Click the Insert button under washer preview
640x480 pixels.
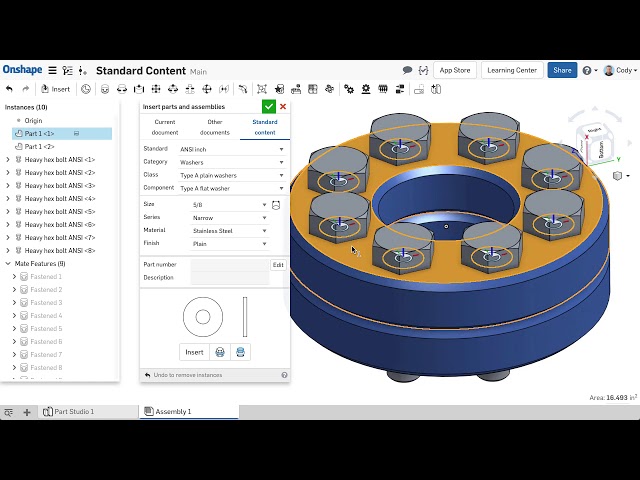194,352
